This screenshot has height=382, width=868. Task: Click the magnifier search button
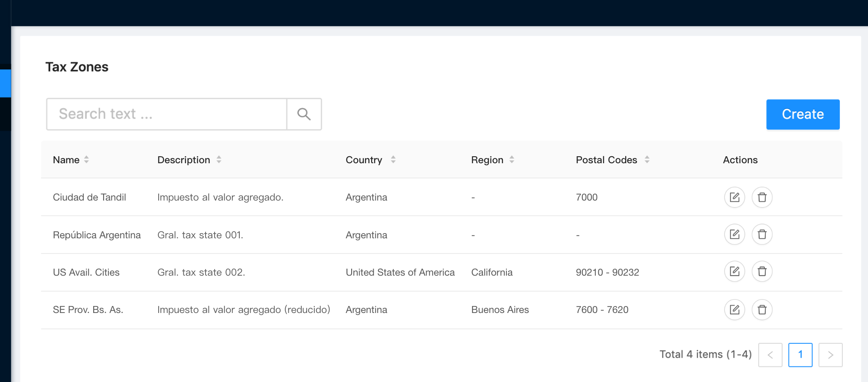tap(304, 114)
